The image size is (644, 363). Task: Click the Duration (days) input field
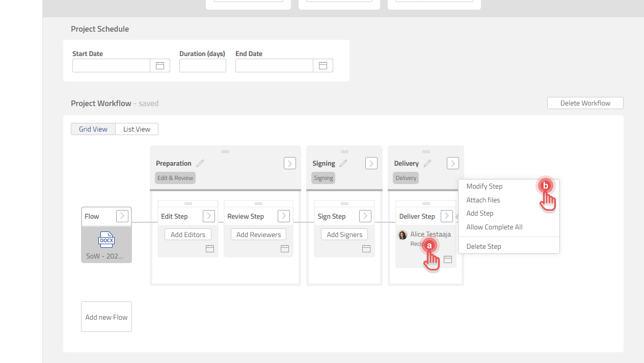202,65
